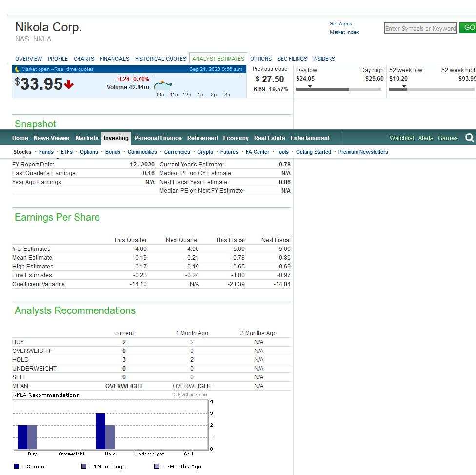The image size is (476, 475).
Task: Click the Next Fiscal column header
Action: point(276,240)
